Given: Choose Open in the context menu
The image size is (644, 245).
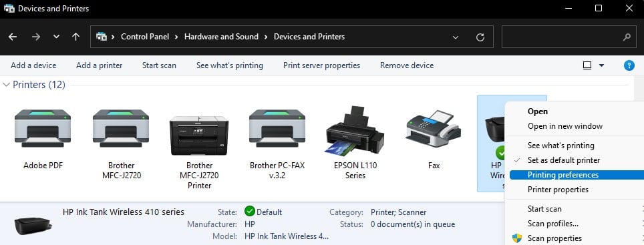Looking at the screenshot, I should tap(538, 111).
